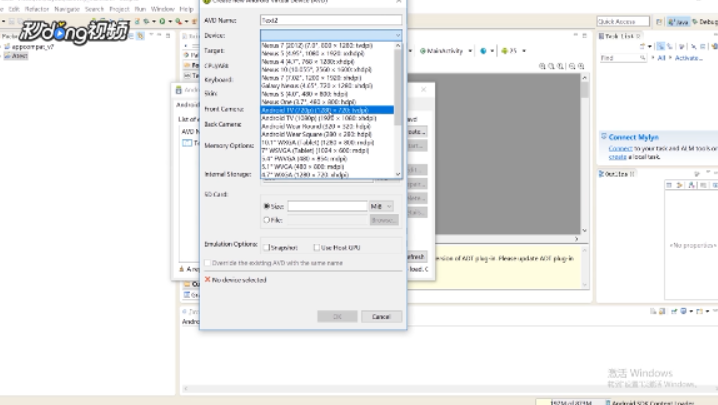This screenshot has height=405, width=718.
Task: Open the Java perspective
Action: point(679,22)
